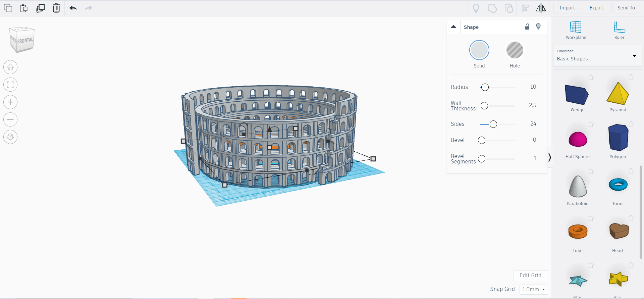Viewport: 644px width, 299px height.
Task: Open Basic Shapes library dropdown
Action: pos(597,56)
